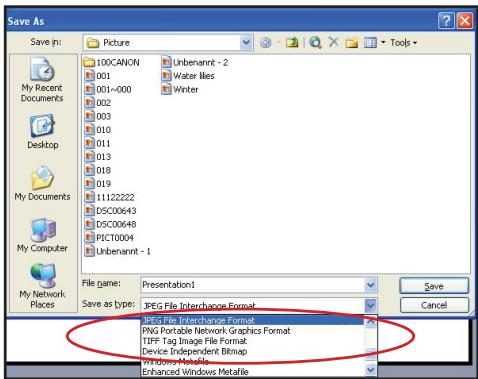Close the Save As dialog

coord(465,21)
